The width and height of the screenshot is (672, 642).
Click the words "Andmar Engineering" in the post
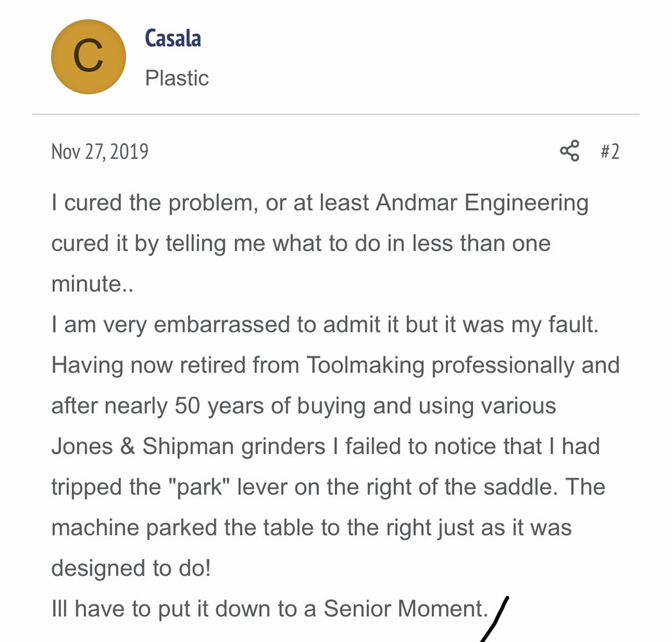tap(481, 203)
